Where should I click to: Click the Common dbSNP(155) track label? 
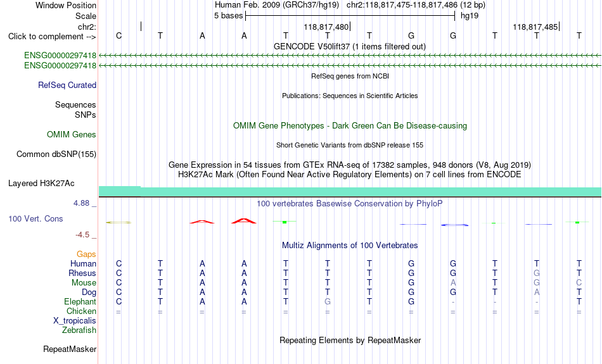(x=56, y=154)
